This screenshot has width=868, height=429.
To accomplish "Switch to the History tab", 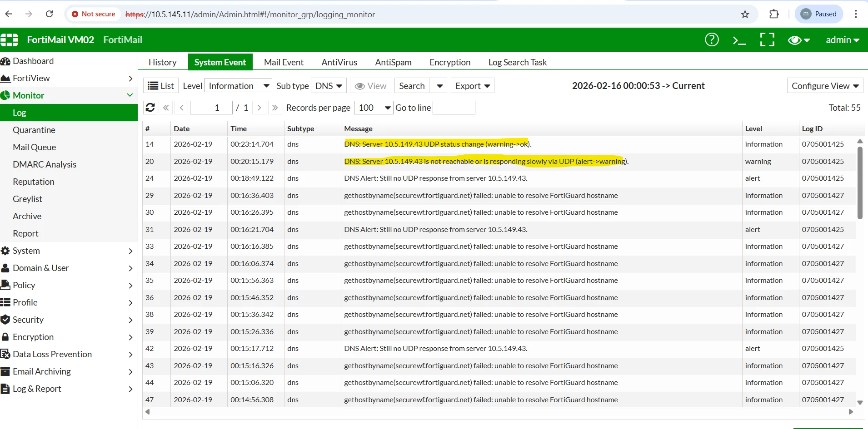I will tap(163, 62).
